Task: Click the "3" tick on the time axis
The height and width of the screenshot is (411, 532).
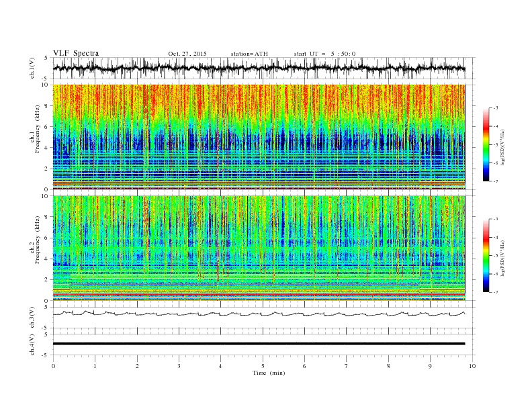Action: 179,366
